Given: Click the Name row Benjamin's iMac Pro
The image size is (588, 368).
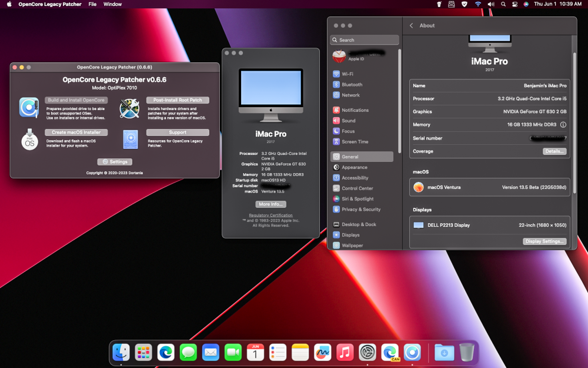Looking at the screenshot, I should coord(489,85).
